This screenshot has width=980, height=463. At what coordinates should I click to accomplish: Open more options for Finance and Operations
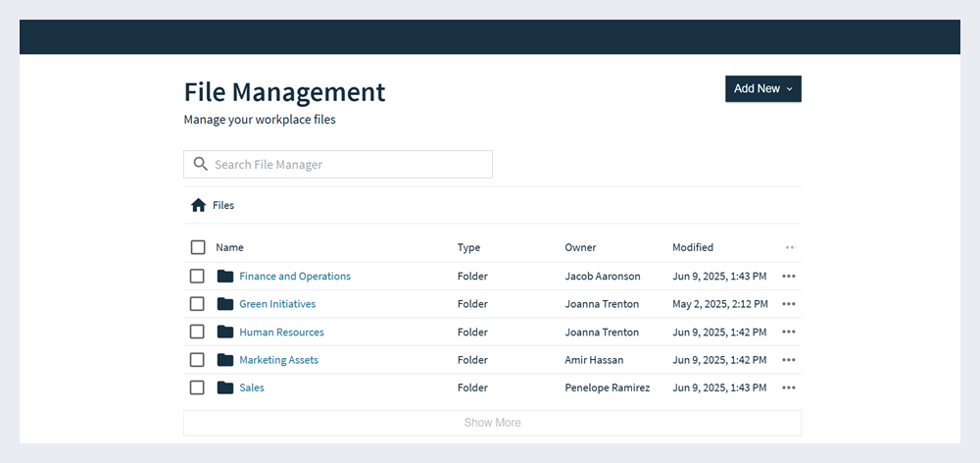click(789, 277)
